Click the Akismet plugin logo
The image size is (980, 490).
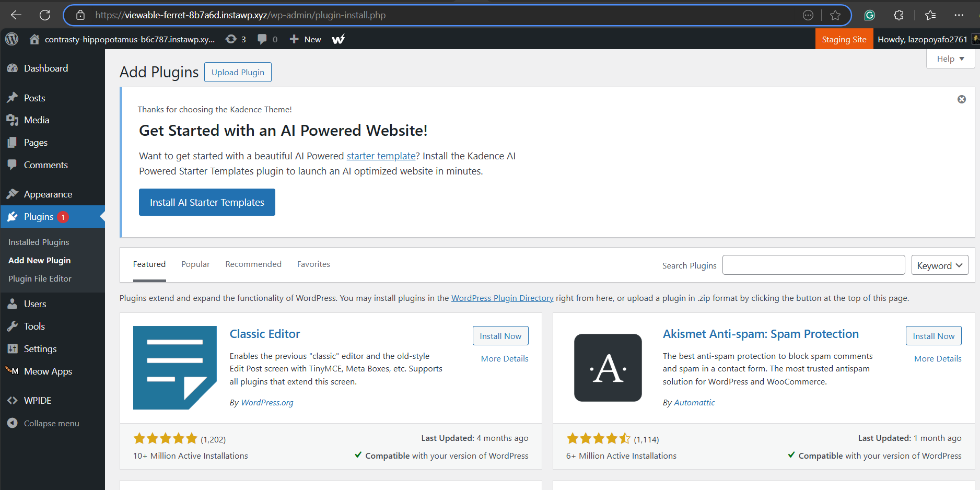(x=608, y=368)
